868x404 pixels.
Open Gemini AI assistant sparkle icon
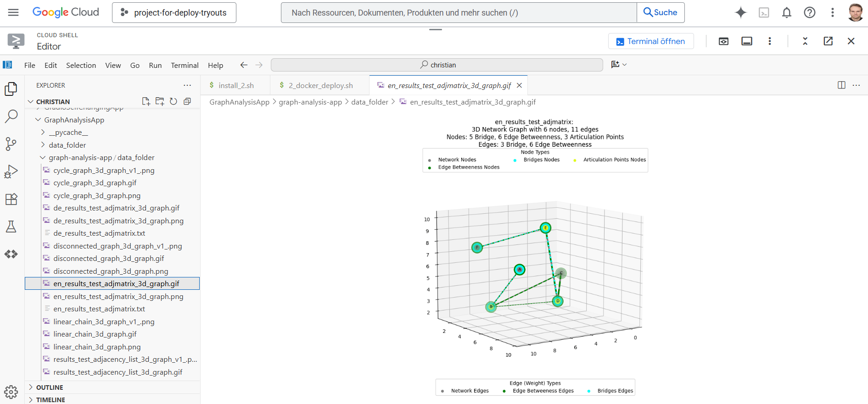click(740, 12)
